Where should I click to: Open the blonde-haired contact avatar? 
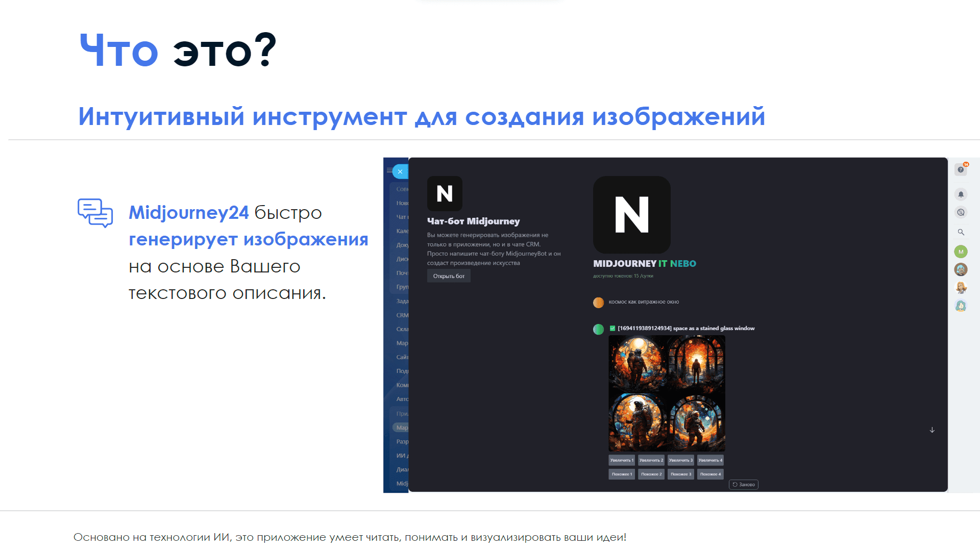(x=961, y=288)
